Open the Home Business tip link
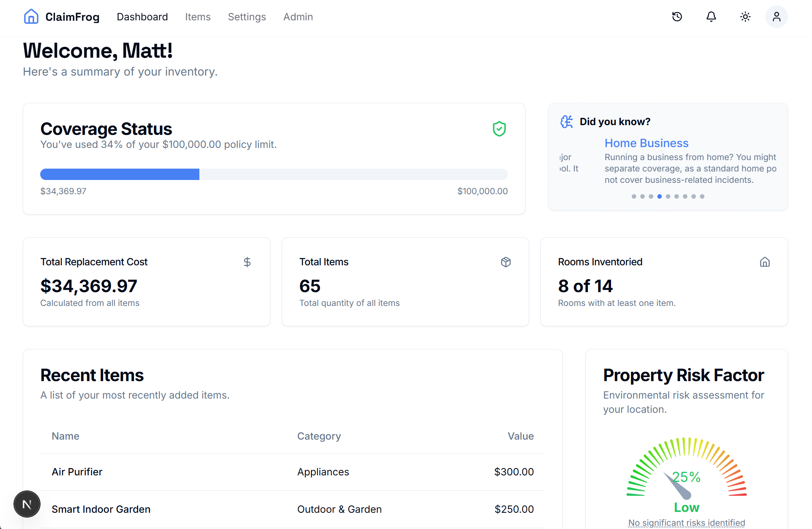This screenshot has width=812, height=529. [646, 143]
